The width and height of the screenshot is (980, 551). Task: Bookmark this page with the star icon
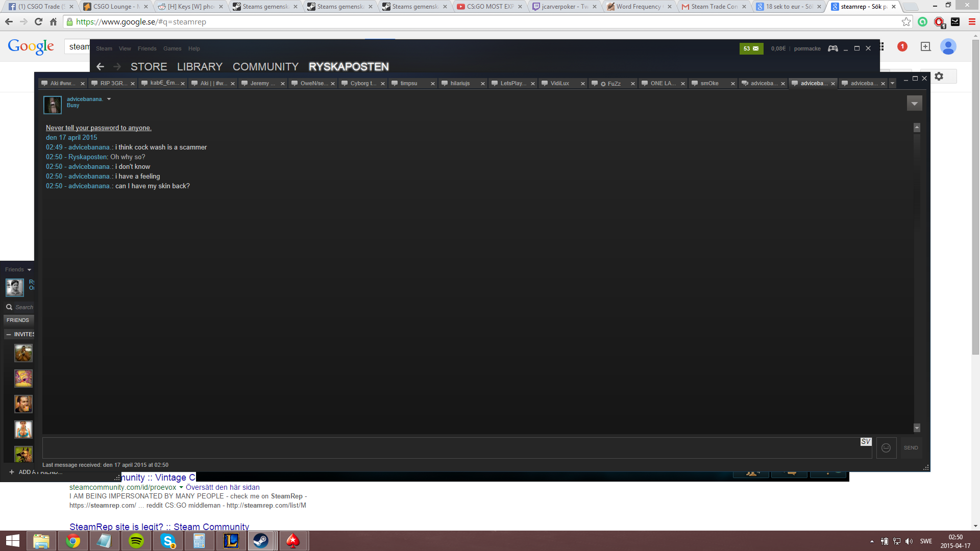point(906,22)
